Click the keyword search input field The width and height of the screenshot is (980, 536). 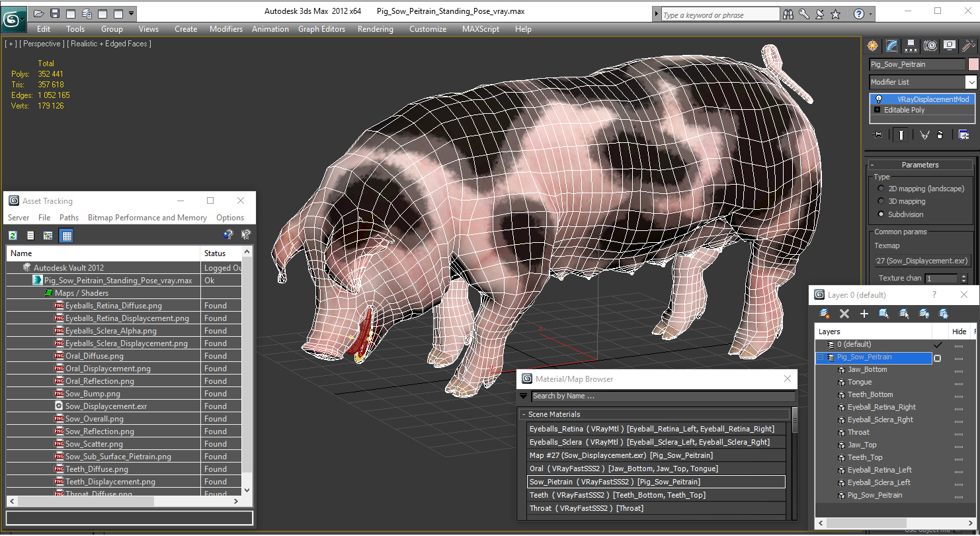tap(720, 15)
